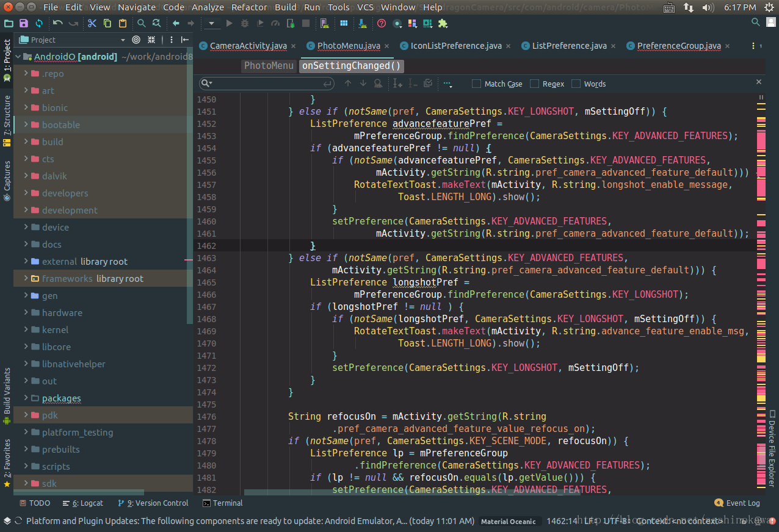
Task: Click the line and column position 1462:14
Action: click(x=562, y=521)
